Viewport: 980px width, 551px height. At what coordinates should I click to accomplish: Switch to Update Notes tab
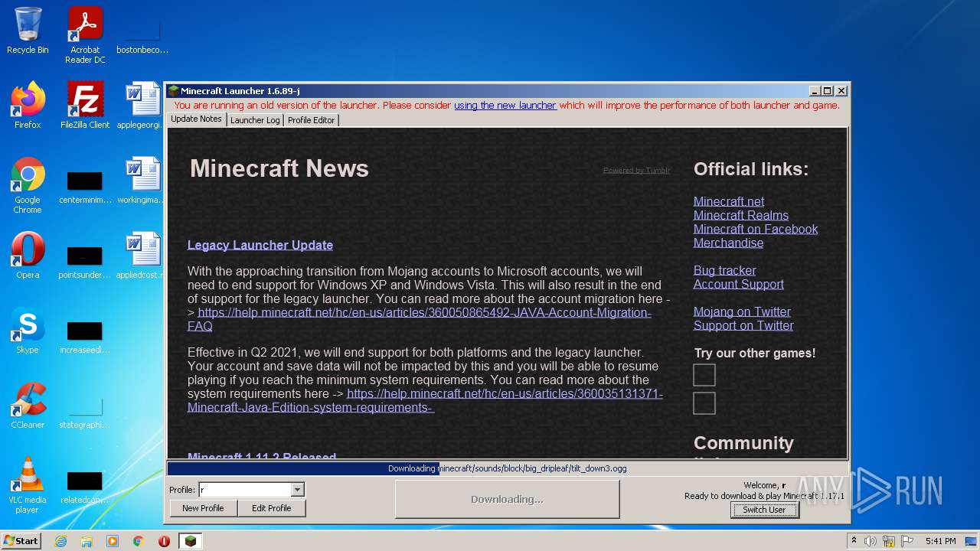click(x=196, y=119)
